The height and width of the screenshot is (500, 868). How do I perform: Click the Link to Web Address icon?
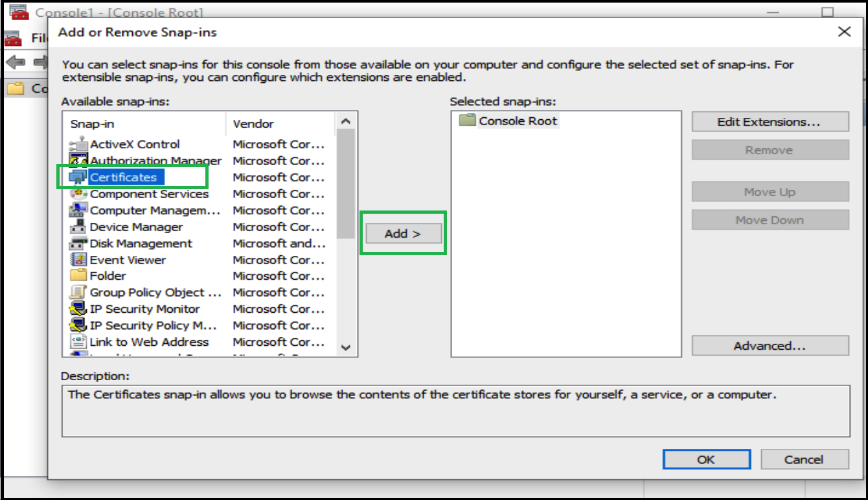point(78,342)
